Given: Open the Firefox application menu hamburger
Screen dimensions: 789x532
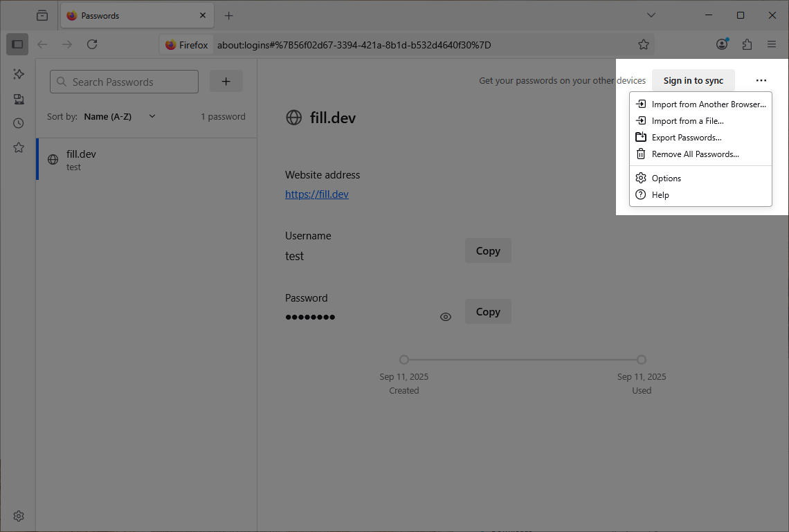Looking at the screenshot, I should pyautogui.click(x=772, y=44).
